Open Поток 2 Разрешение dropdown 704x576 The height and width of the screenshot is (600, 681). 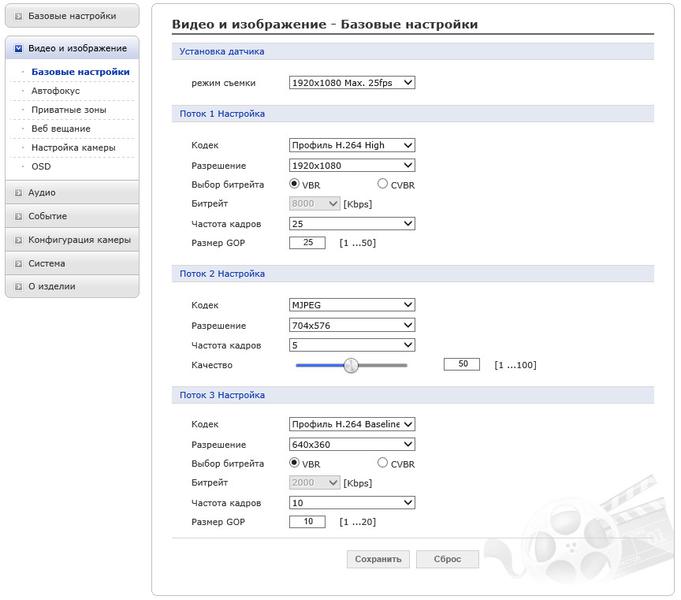352,325
